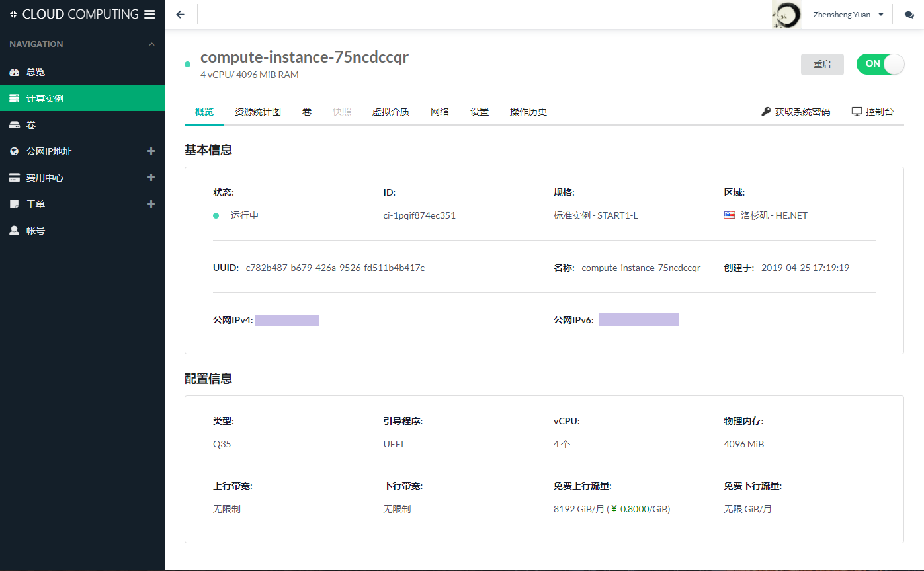This screenshot has height=571, width=924.
Task: Click the hamburger menu icon in header
Action: [149, 14]
